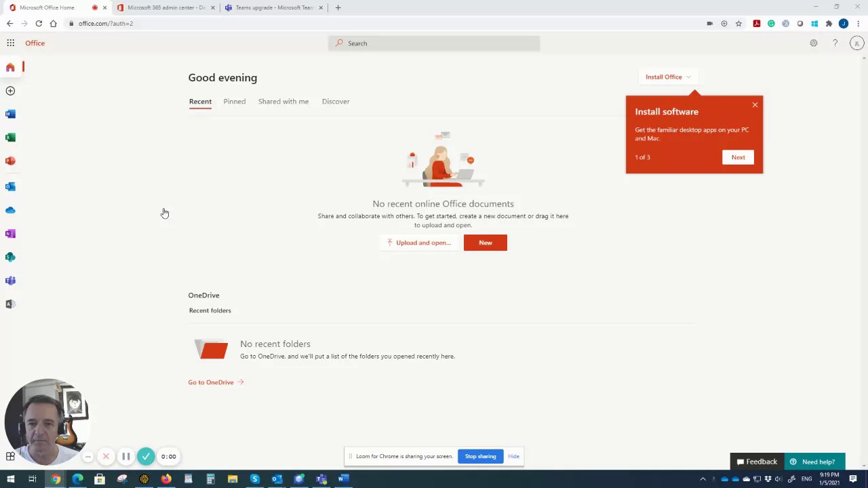
Task: Open Loom more options ellipsis
Action: pos(87,457)
